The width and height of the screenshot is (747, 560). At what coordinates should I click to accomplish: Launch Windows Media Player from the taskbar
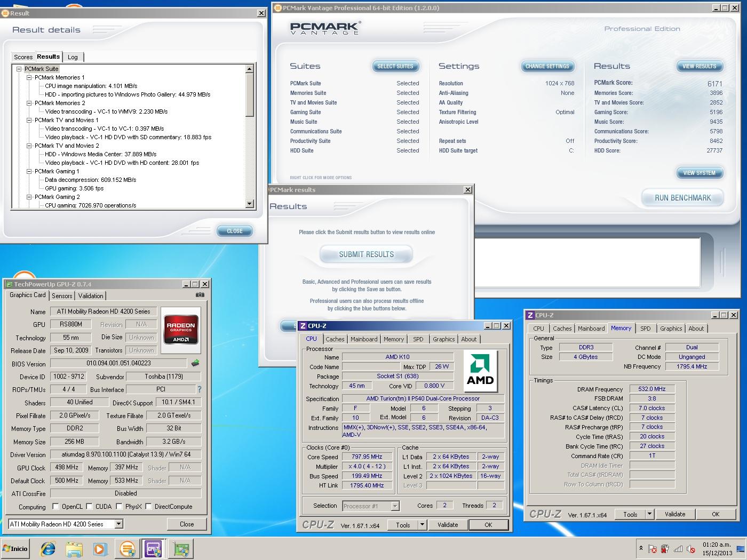[100, 549]
